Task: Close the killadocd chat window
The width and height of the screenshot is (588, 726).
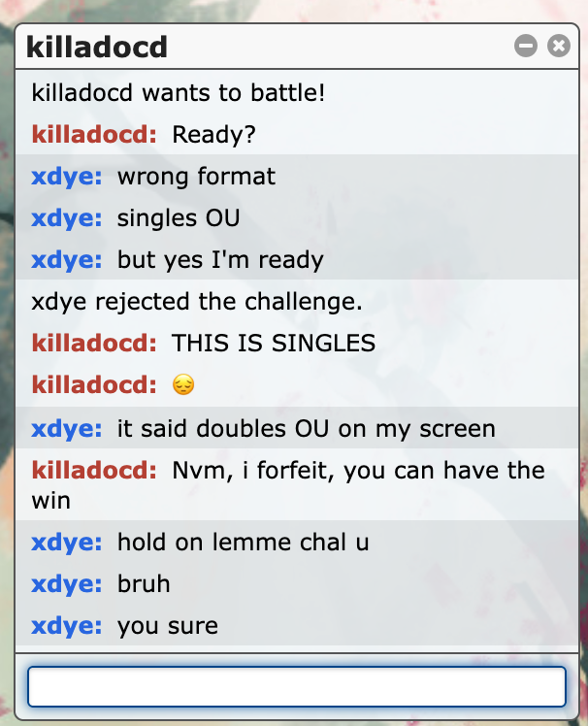Action: pyautogui.click(x=558, y=46)
